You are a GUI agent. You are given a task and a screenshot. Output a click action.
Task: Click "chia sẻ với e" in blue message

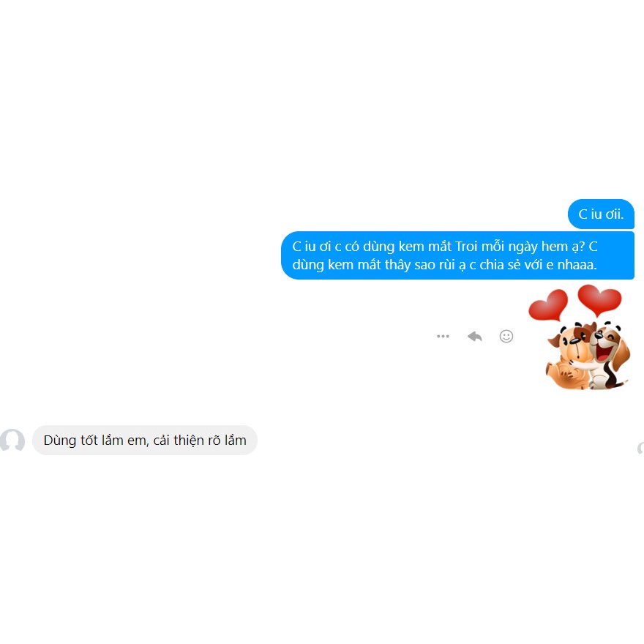tap(516, 265)
